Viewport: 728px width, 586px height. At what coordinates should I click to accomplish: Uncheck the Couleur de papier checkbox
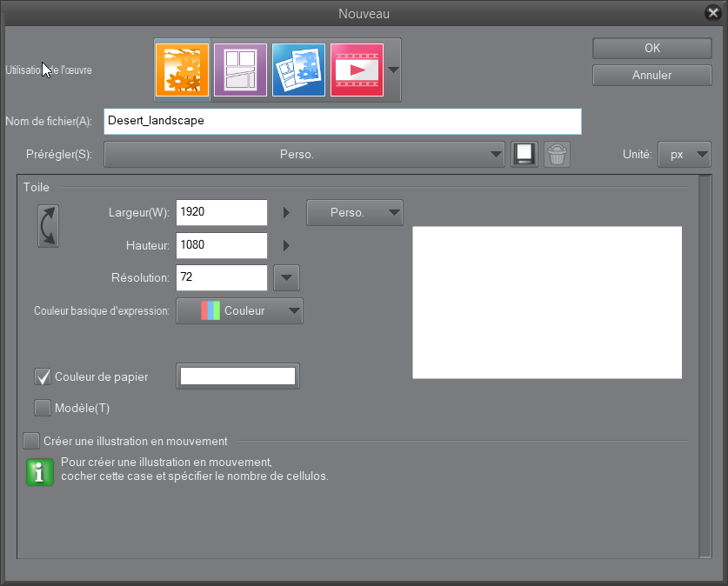[x=43, y=376]
